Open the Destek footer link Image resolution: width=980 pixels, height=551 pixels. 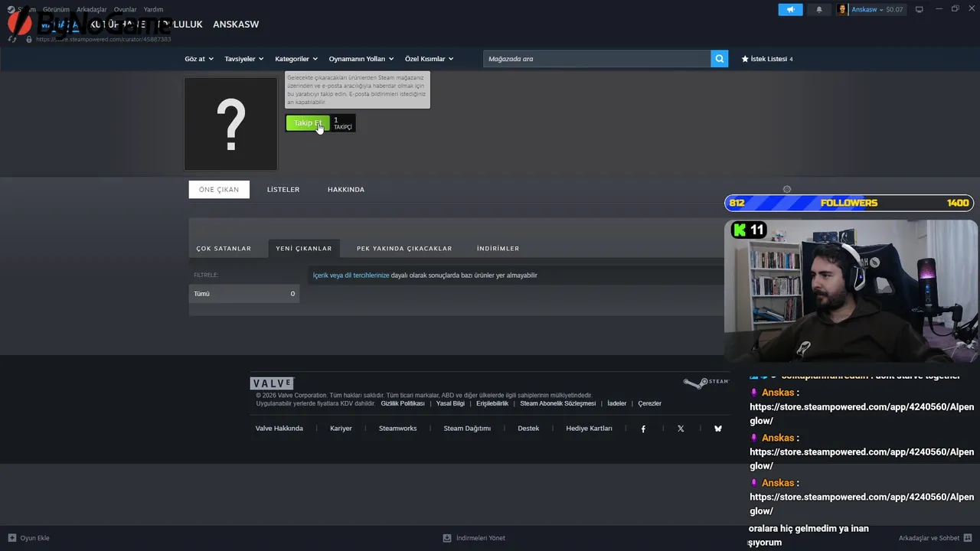pos(528,429)
